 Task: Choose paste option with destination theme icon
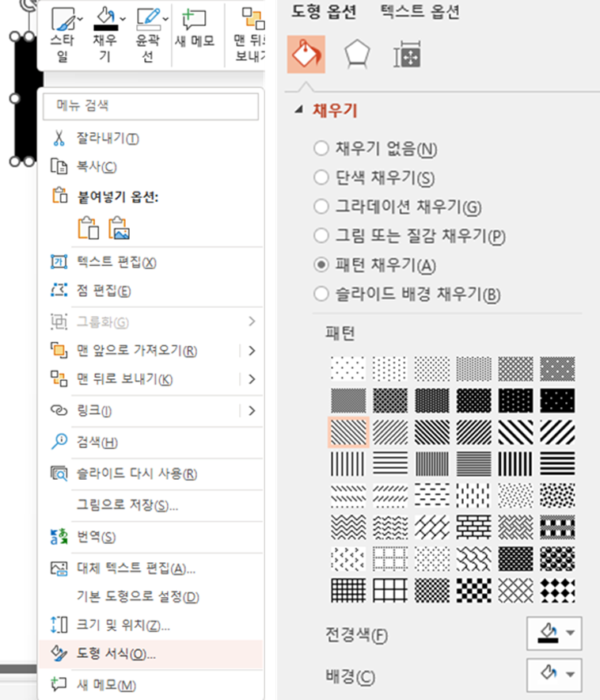coord(89,228)
